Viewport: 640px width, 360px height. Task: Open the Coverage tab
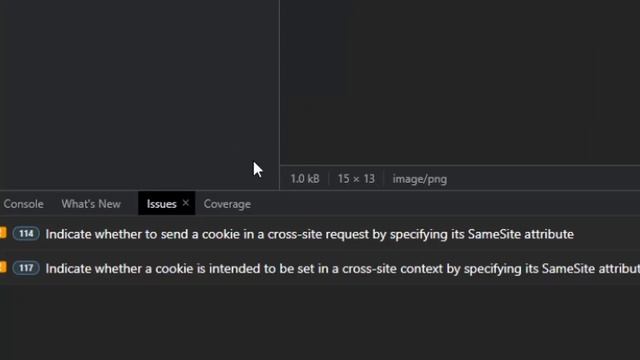[x=227, y=204]
